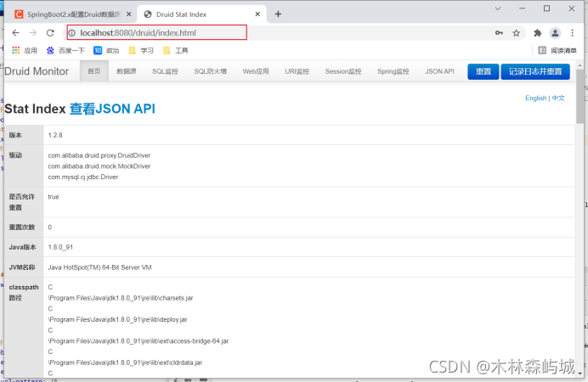Screen dimensions: 588x382
Task: Open the Spring监控 navigation tab
Action: pyautogui.click(x=393, y=71)
